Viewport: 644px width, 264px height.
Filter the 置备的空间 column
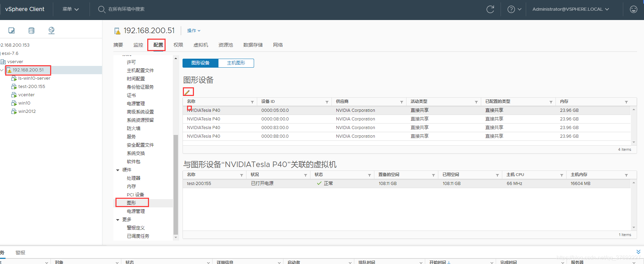[433, 175]
